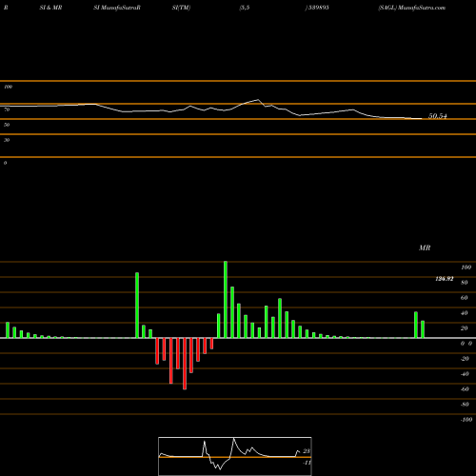Click the MR right axis label -40

(x=465, y=374)
